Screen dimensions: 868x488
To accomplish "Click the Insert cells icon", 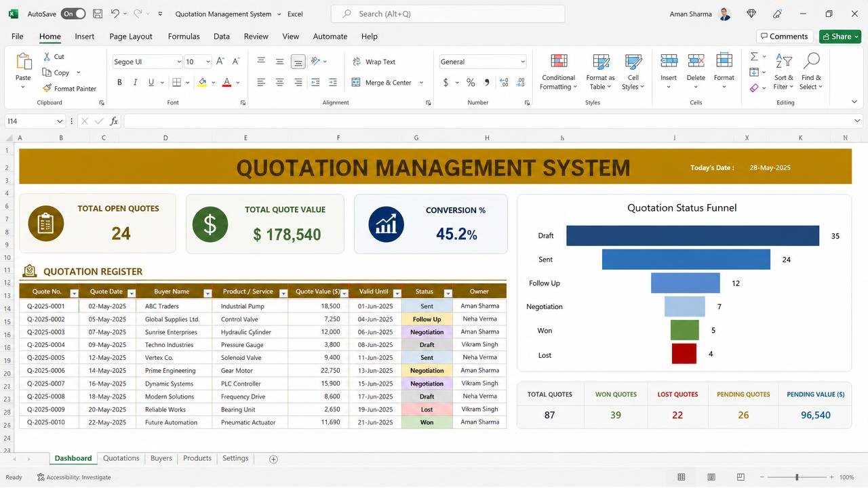I will [669, 62].
